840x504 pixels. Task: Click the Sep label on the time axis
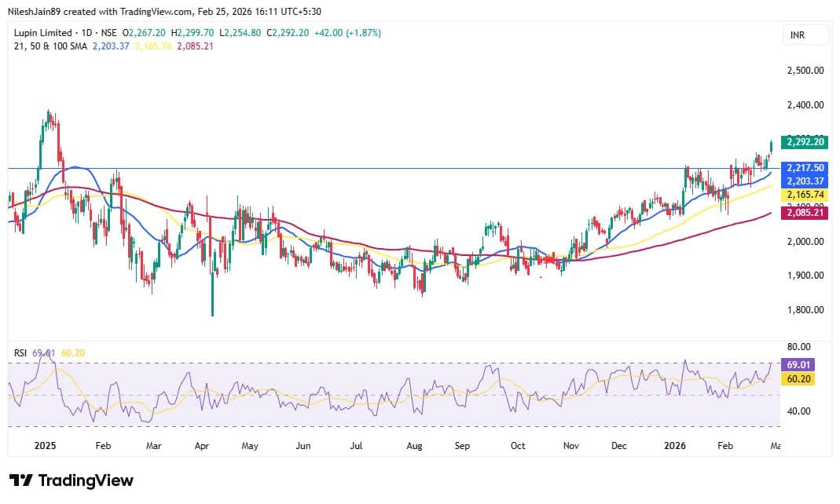click(462, 446)
